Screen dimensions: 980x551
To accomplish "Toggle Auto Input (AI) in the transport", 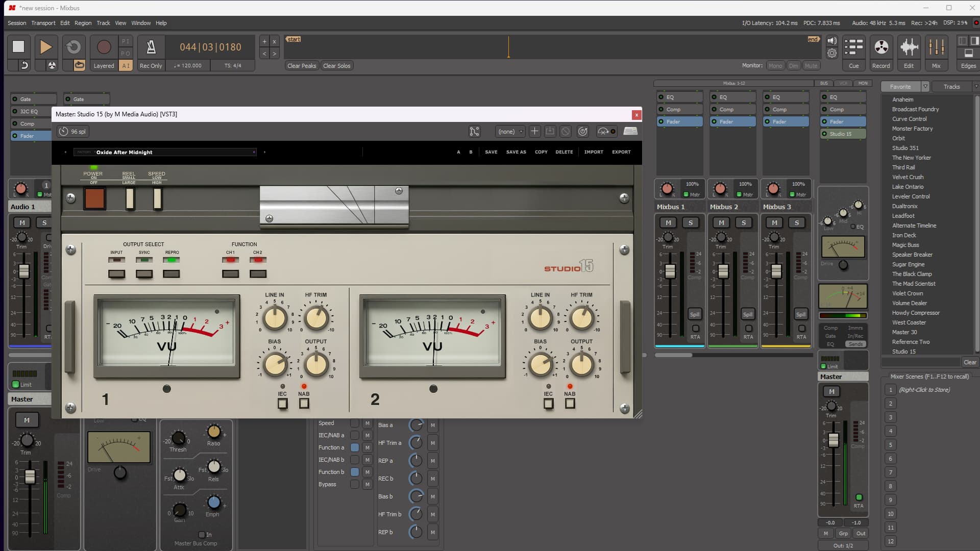I will click(126, 65).
